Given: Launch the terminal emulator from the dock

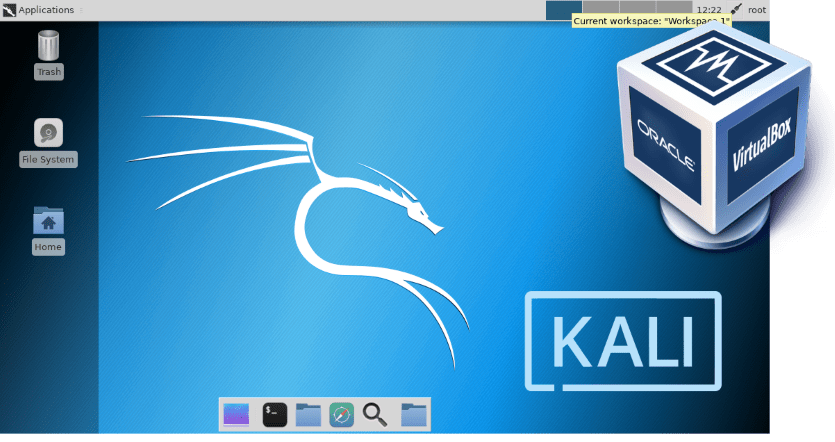Looking at the screenshot, I should click(x=275, y=414).
